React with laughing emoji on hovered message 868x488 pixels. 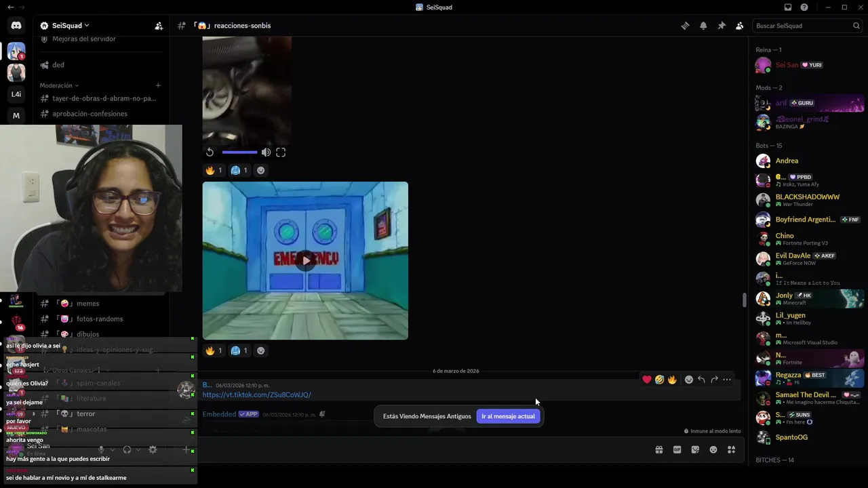click(x=659, y=380)
